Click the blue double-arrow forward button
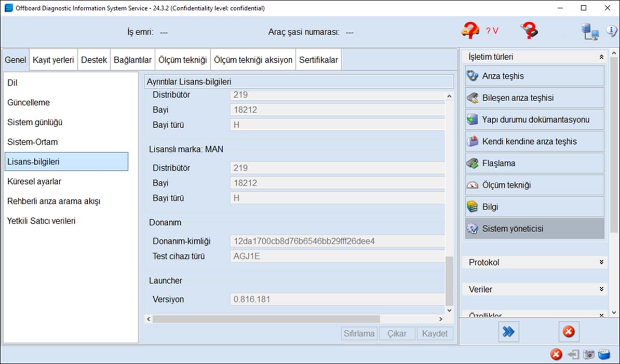The width and height of the screenshot is (620, 364). point(508,332)
